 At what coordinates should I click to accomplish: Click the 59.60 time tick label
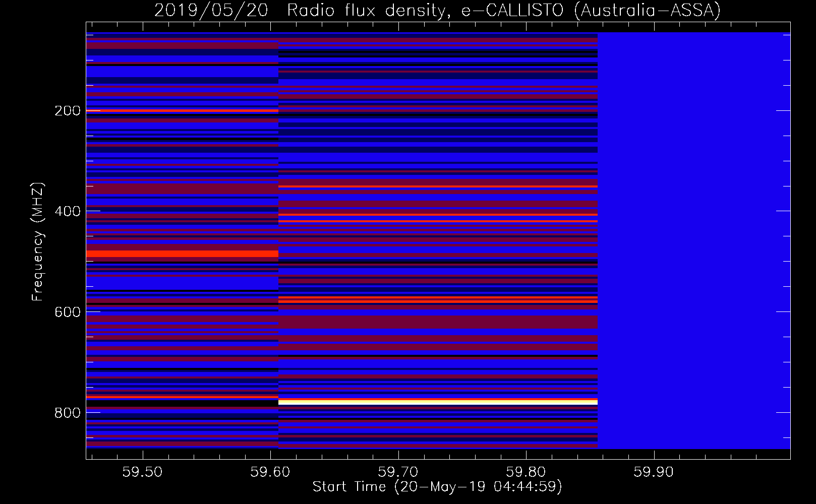[270, 472]
